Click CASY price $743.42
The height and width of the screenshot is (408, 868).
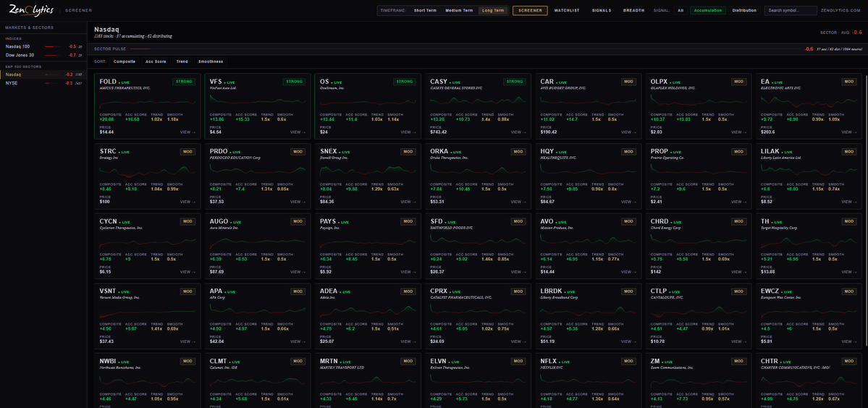(439, 132)
